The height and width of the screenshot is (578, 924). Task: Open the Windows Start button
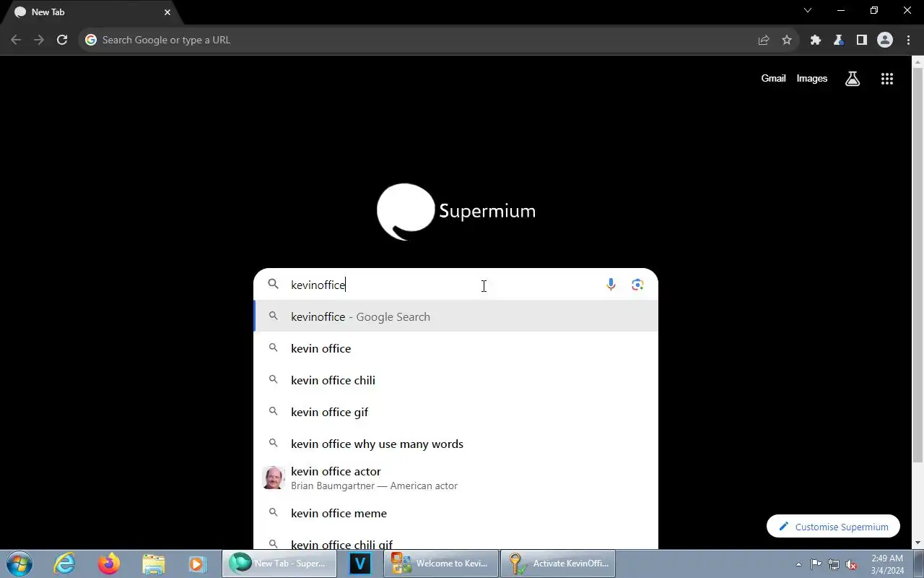19,564
